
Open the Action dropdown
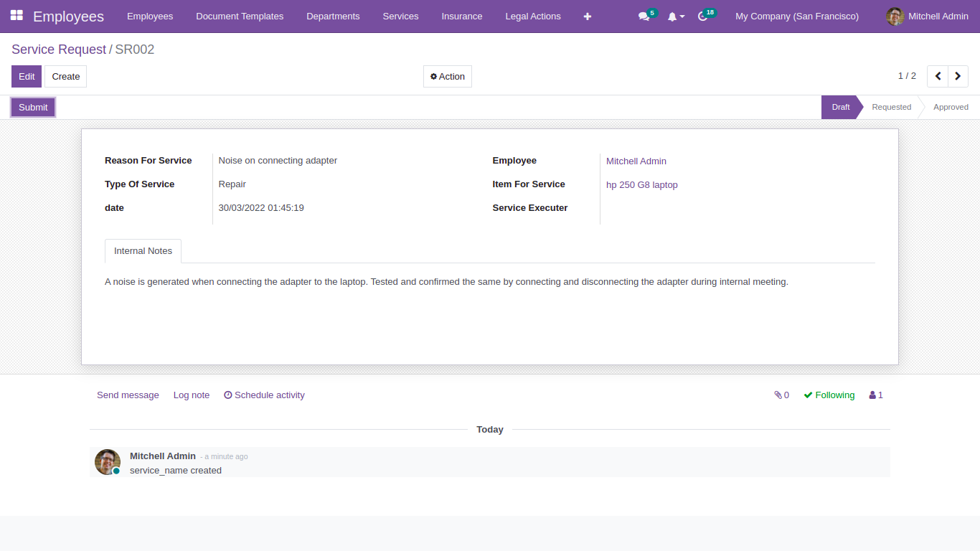447,76
